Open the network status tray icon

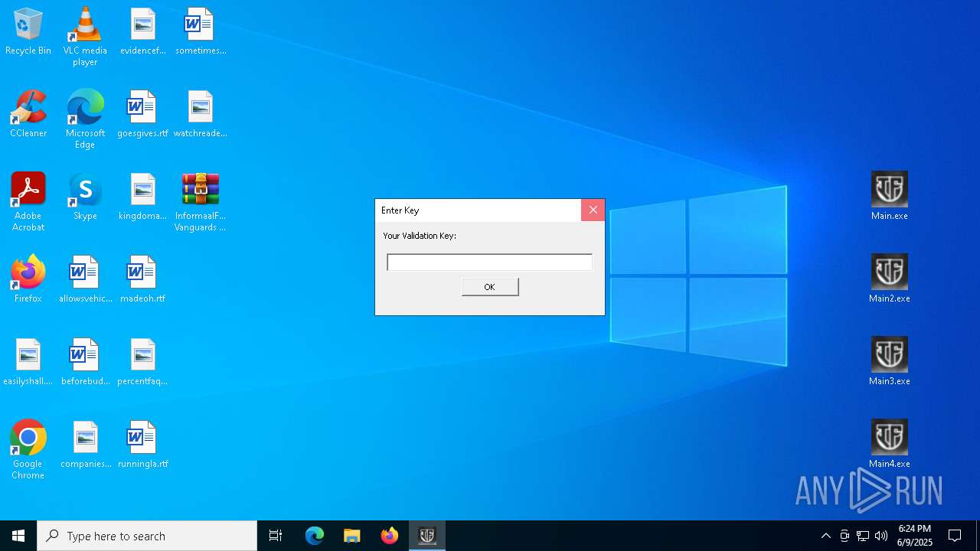tap(863, 536)
